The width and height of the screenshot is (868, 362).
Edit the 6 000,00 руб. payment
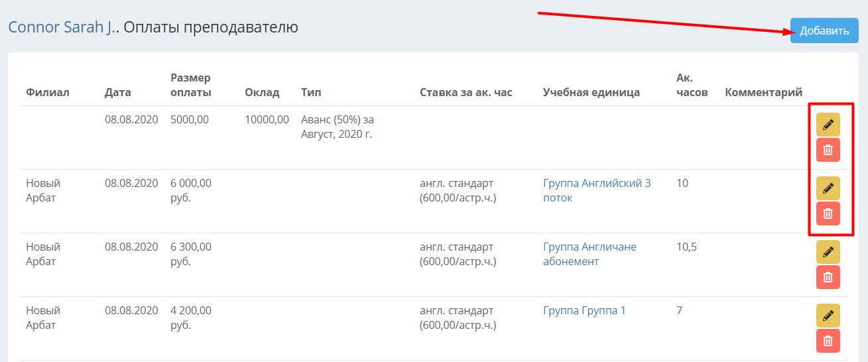[828, 188]
